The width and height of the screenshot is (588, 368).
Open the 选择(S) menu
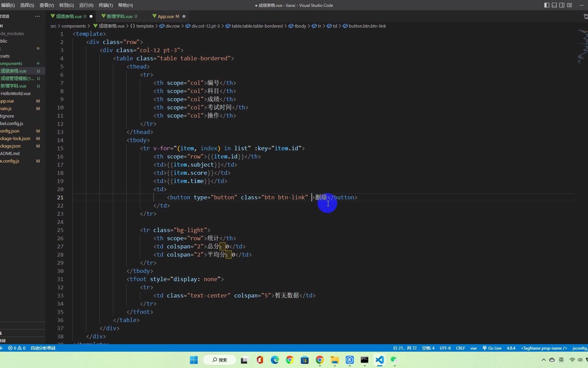click(27, 5)
